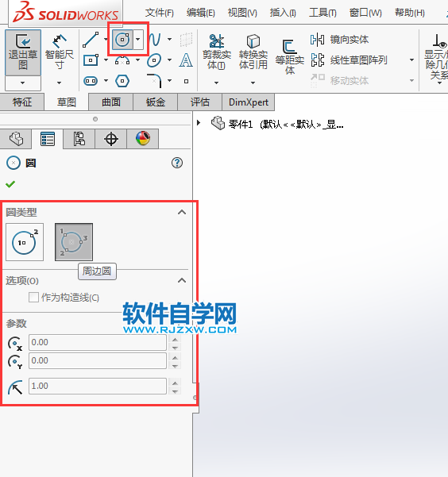Click the Convert Entities (转换实体引用) tool
This screenshot has height=477, width=448.
click(253, 52)
